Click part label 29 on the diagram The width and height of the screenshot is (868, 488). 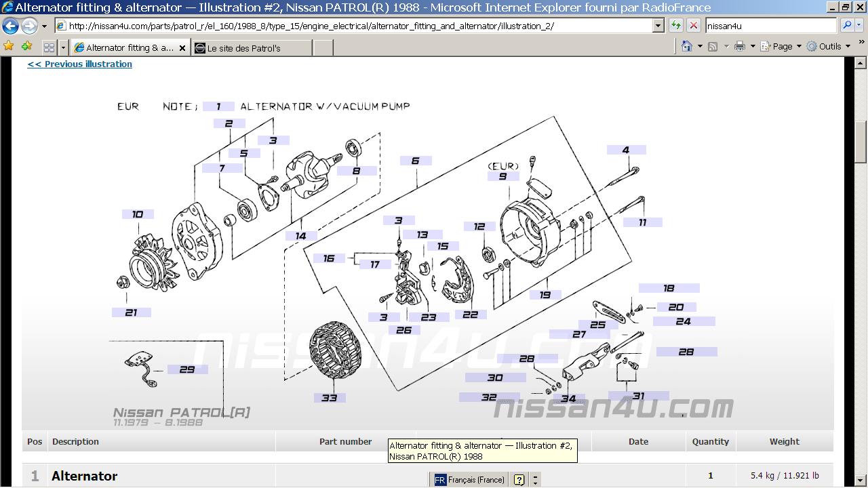tap(187, 369)
